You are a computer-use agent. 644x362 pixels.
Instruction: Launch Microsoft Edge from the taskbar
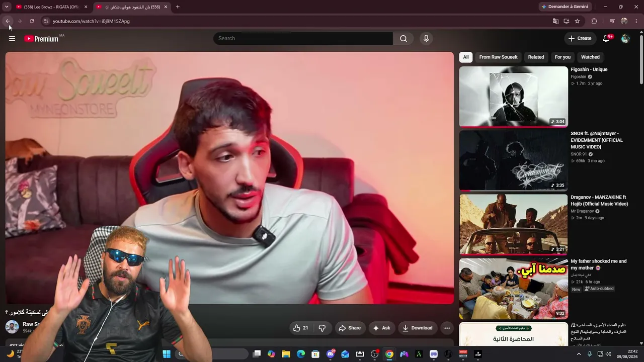301,354
